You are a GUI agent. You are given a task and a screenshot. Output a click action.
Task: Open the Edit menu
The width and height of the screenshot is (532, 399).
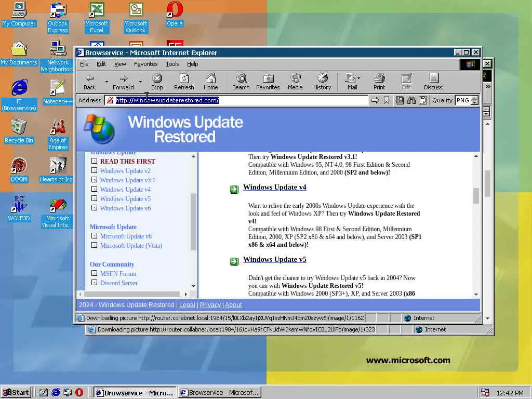pos(101,64)
